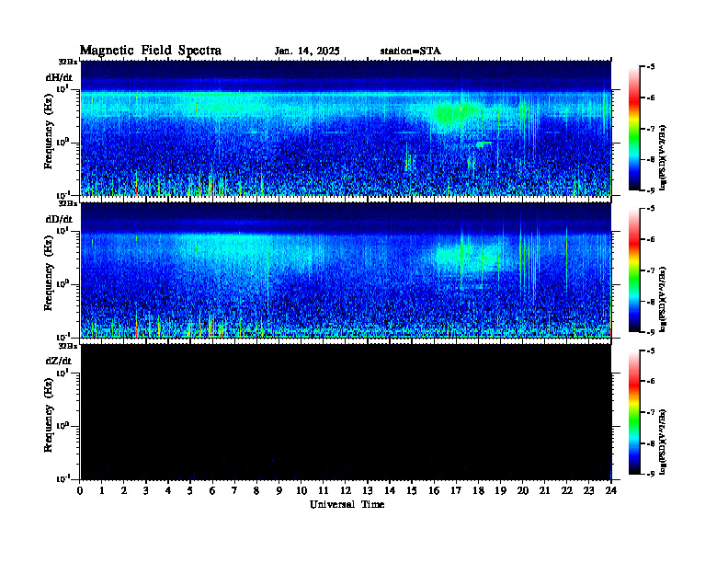Viewport: 728px width, 563px height.
Task: Click hour 10 on the Universal Time axis
Action: [301, 490]
